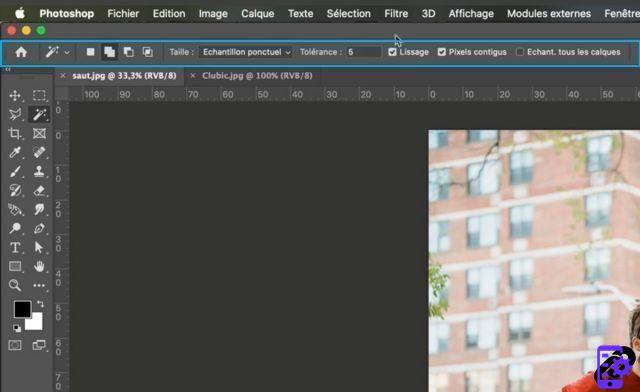
Task: Select the Rectangular Marquee tool
Action: (x=39, y=96)
